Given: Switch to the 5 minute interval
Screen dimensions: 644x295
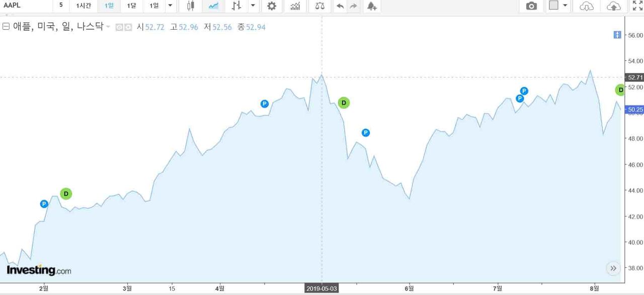Looking at the screenshot, I should (x=61, y=6).
